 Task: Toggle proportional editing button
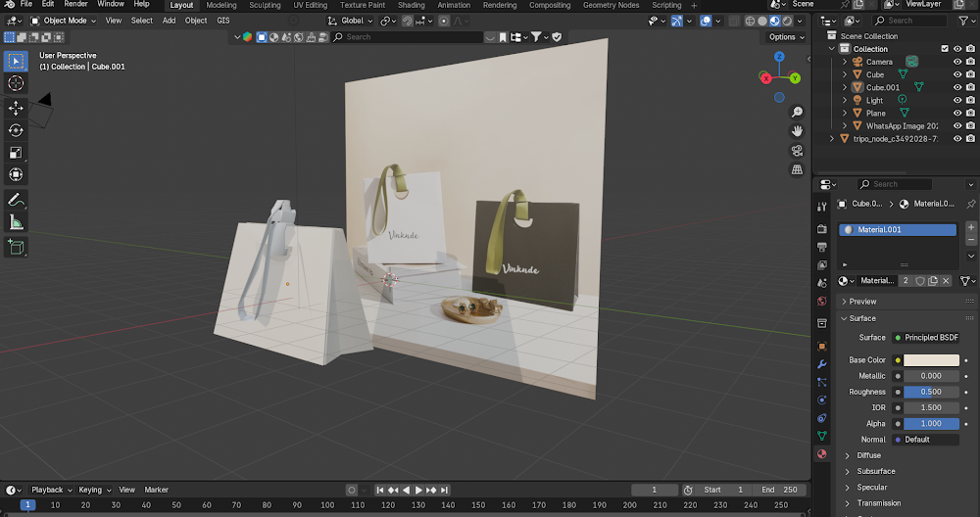[x=444, y=21]
